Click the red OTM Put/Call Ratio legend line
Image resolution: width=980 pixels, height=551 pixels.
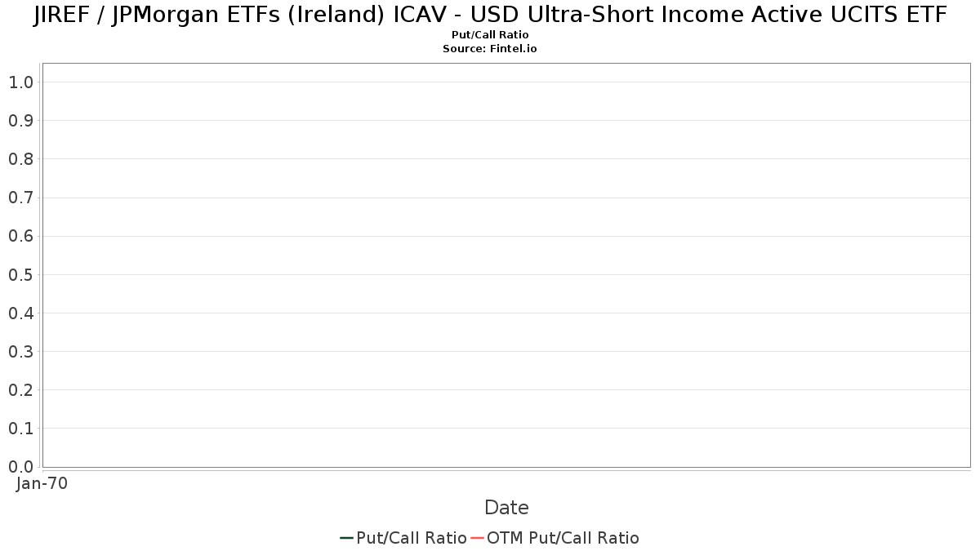click(477, 538)
